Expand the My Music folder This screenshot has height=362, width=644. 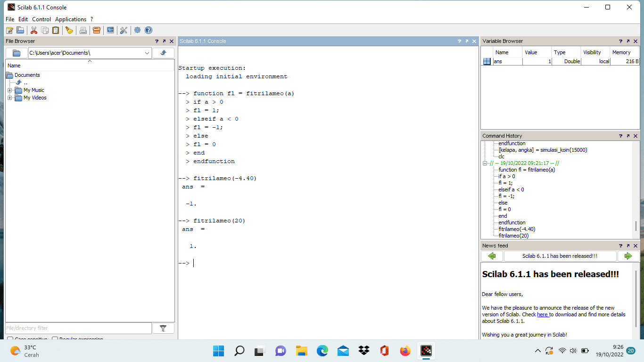click(9, 90)
